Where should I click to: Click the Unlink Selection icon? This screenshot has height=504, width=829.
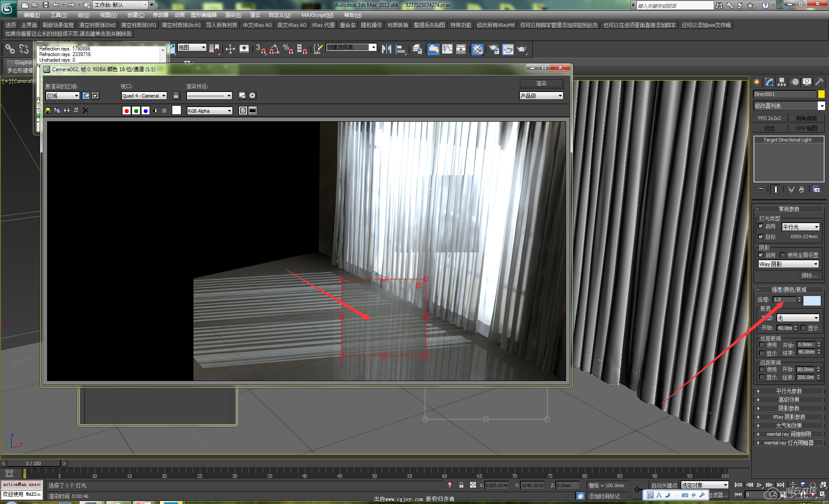(x=24, y=49)
